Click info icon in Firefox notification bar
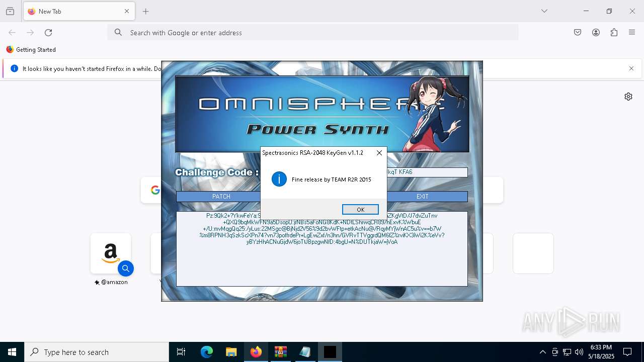Screen dimensions: 644x362 [x=14, y=68]
